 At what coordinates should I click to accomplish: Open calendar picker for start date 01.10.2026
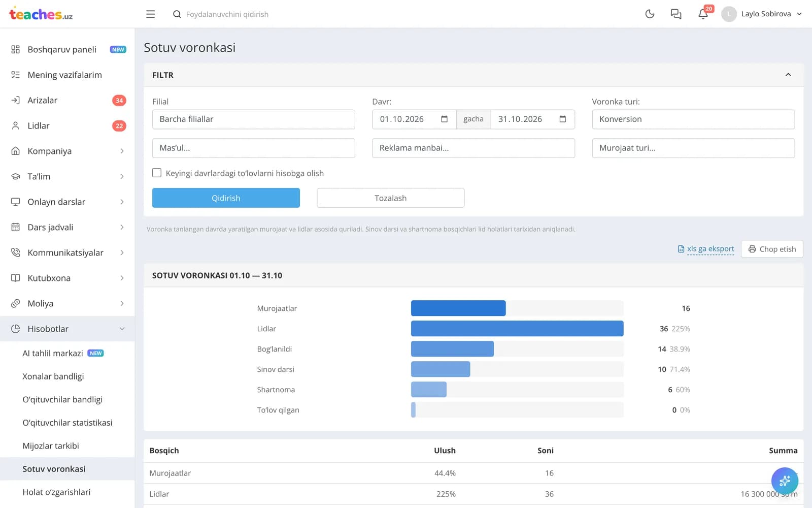(444, 119)
